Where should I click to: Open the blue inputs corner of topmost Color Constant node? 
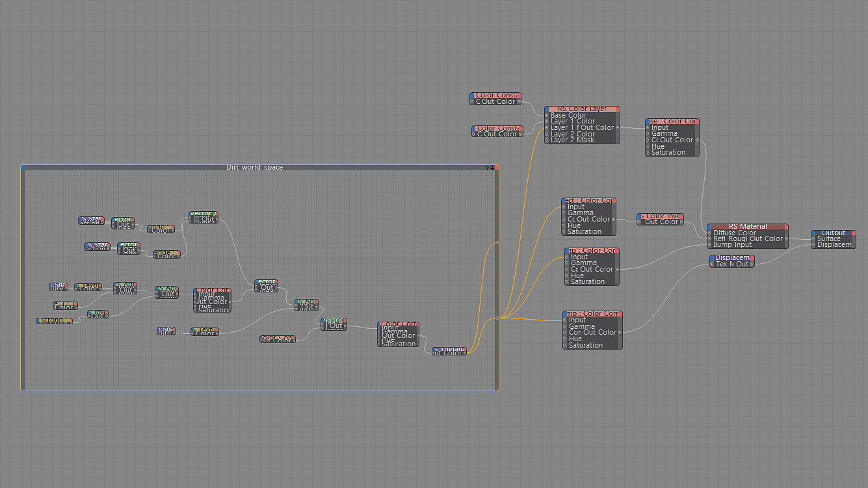tap(473, 95)
